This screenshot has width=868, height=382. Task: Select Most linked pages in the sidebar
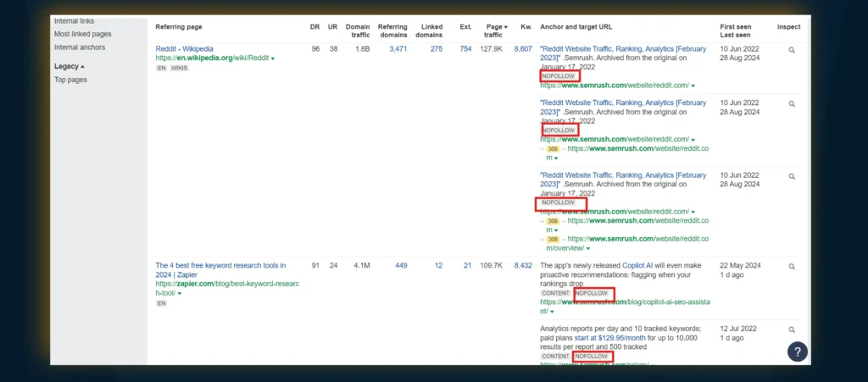82,34
